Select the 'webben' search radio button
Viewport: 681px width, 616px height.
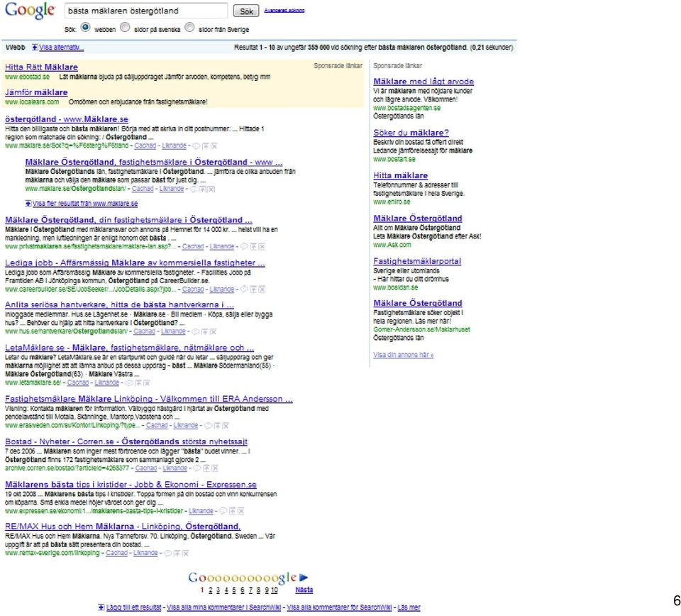(x=86, y=27)
